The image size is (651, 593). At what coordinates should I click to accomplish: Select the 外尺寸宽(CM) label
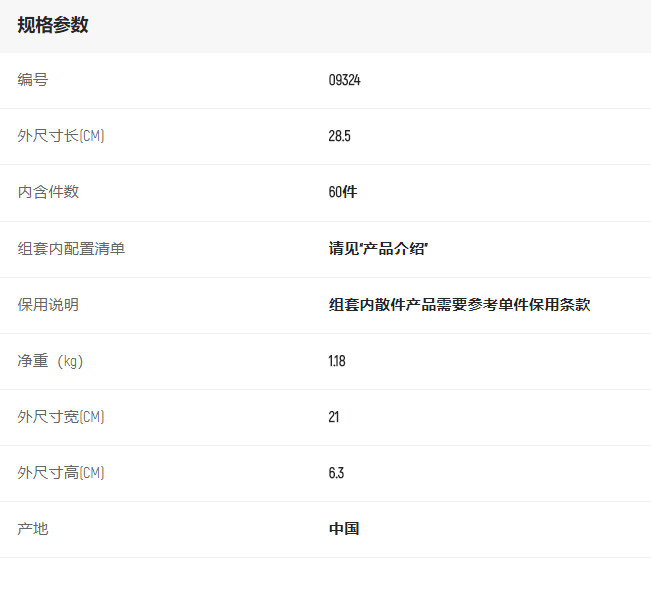point(61,417)
